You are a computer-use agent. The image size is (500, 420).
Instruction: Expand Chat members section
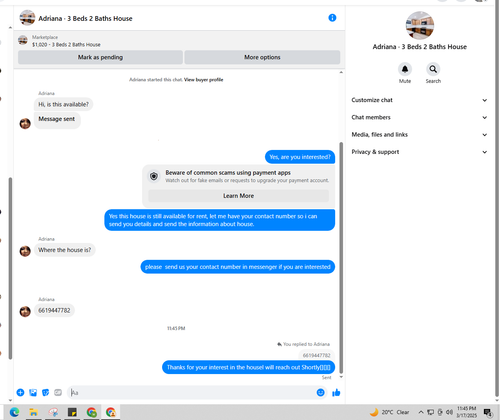419,117
